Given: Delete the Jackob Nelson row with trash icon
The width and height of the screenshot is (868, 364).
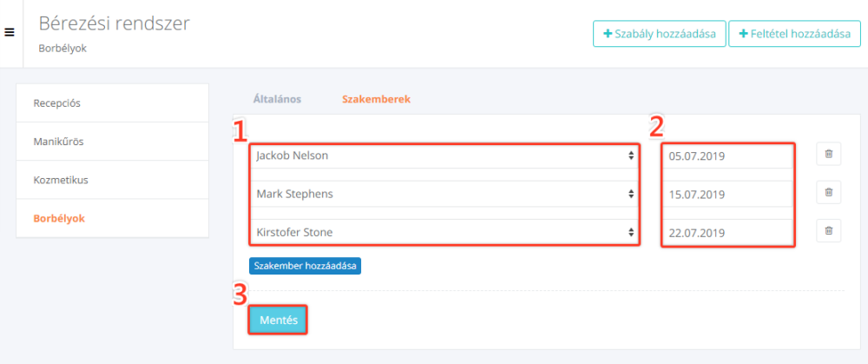Looking at the screenshot, I should (829, 154).
